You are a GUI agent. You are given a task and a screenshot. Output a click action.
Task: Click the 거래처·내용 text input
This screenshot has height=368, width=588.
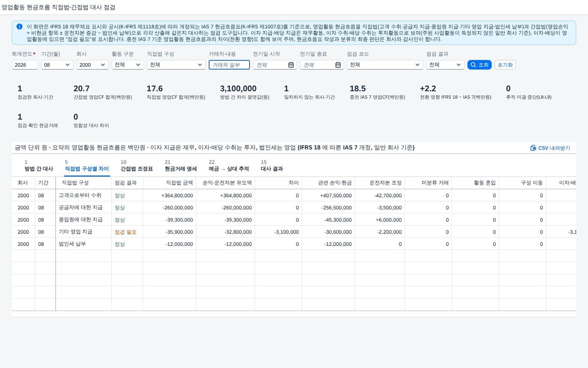coord(229,65)
